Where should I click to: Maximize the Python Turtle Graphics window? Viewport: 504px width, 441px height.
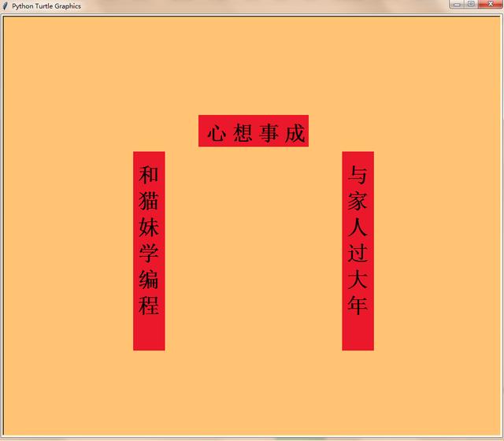[471, 4]
